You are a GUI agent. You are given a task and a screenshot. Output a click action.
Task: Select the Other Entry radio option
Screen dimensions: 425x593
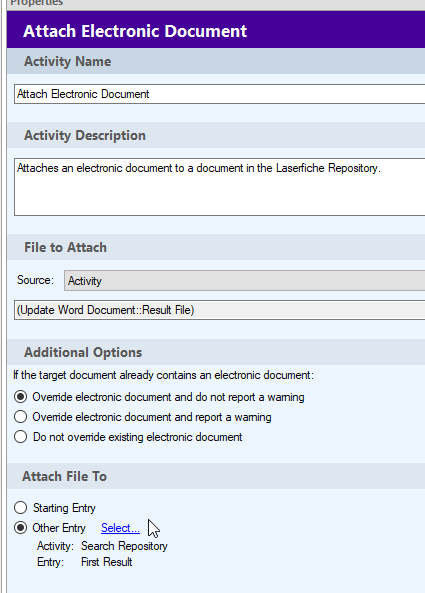point(20,528)
